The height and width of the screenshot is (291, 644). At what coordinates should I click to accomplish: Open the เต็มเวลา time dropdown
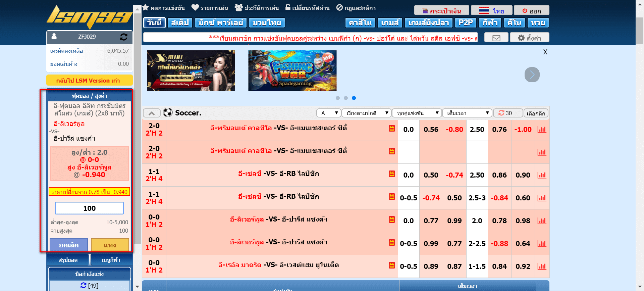point(467,113)
